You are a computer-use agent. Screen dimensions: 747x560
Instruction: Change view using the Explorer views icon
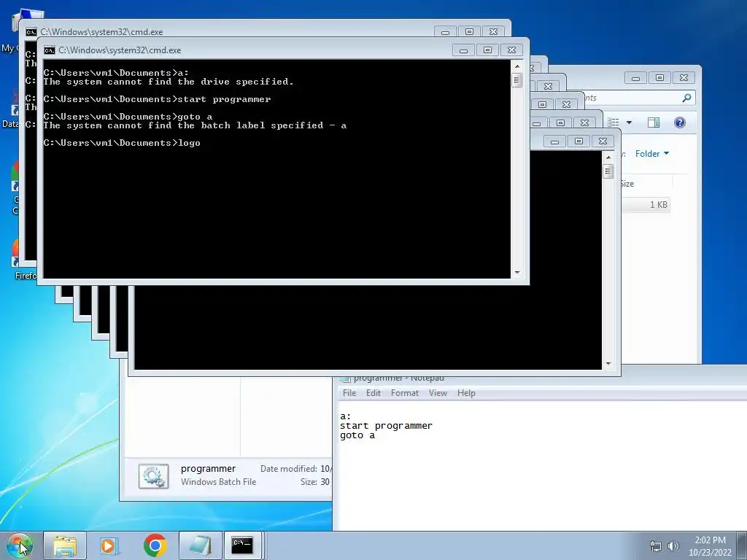614,122
